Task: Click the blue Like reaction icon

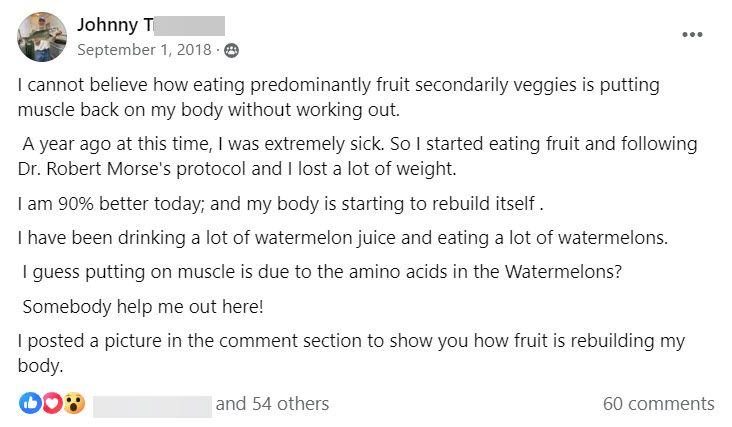Action: coord(30,404)
